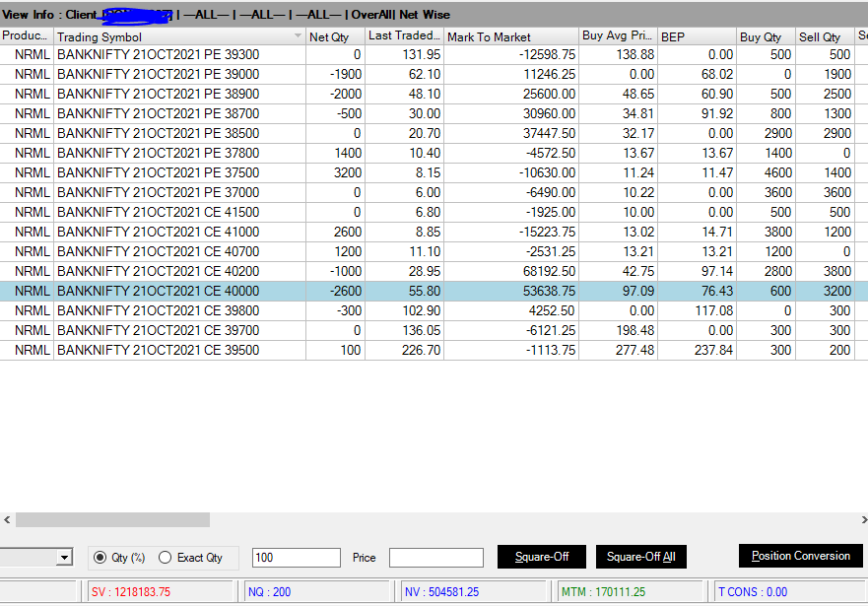
Task: Click the Product column header
Action: (27, 36)
